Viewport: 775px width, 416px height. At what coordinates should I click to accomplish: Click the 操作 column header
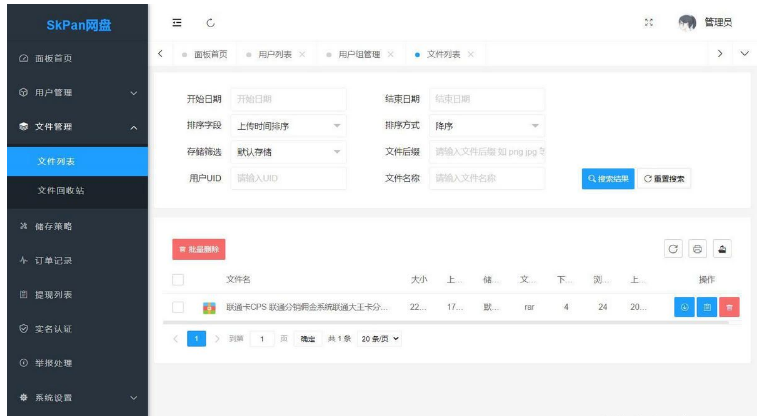707,280
